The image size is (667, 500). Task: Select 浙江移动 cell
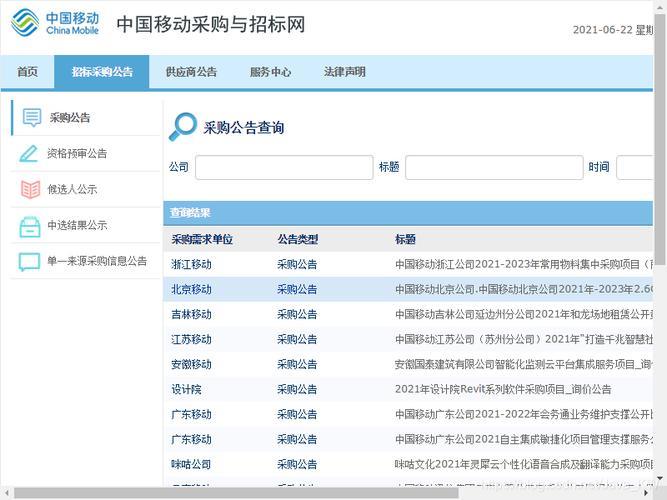click(191, 264)
